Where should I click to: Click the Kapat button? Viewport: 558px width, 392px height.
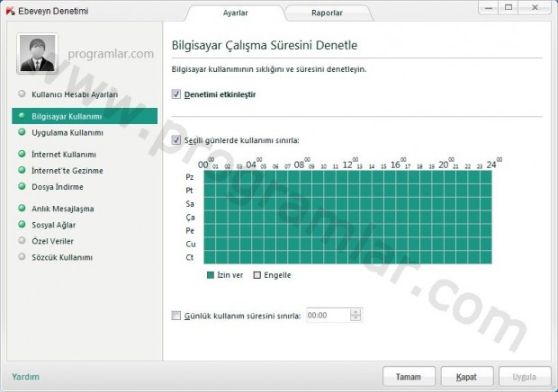(467, 377)
